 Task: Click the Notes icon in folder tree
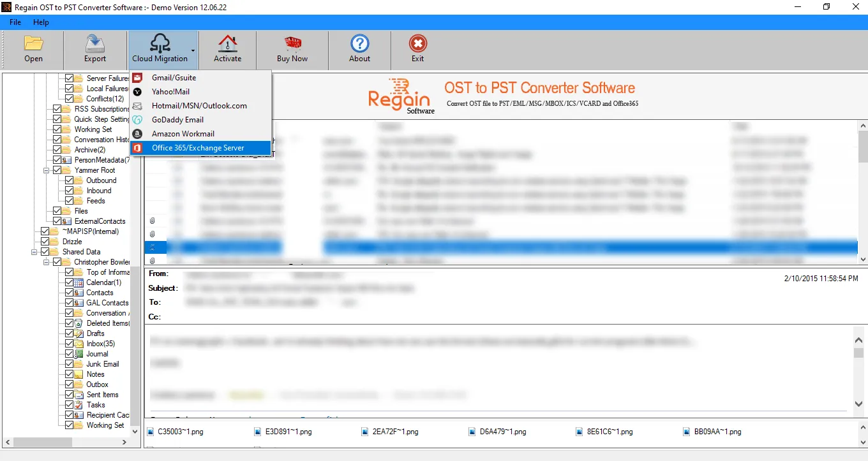[x=79, y=374]
